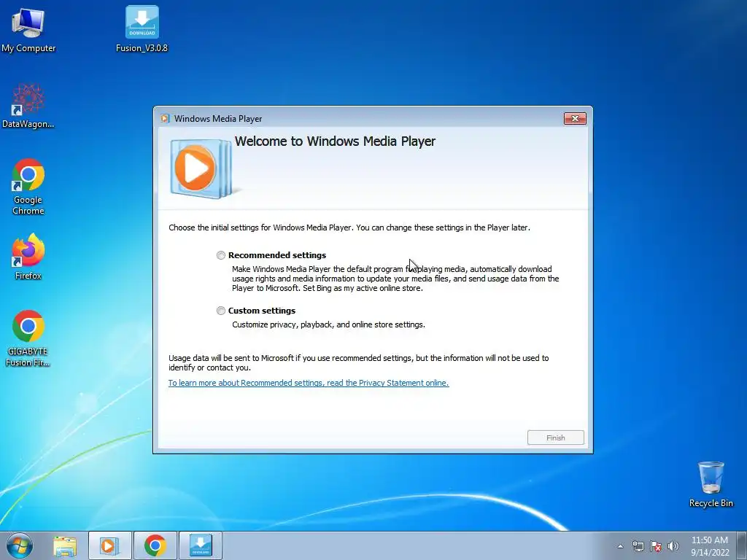Open Windows Explorer from the taskbar

point(65,546)
